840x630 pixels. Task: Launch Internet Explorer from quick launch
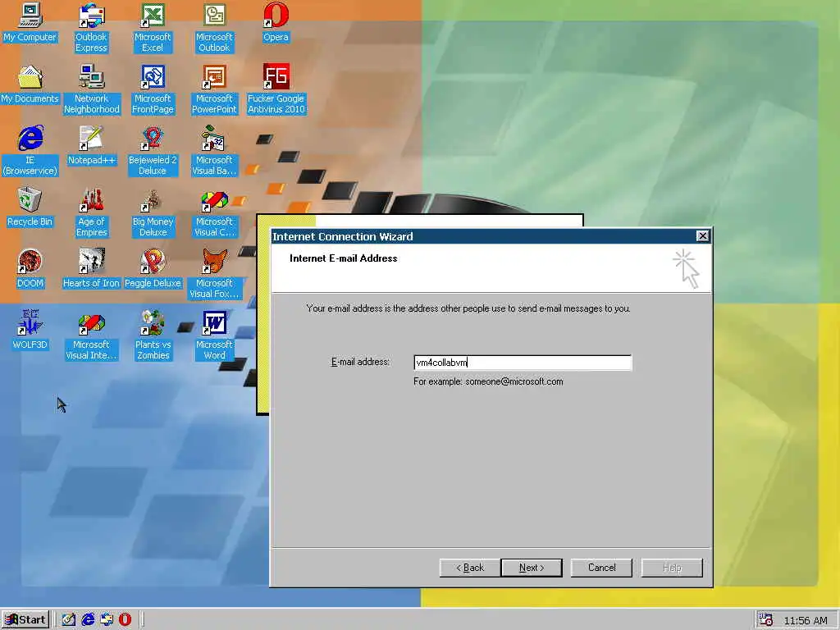click(x=88, y=620)
